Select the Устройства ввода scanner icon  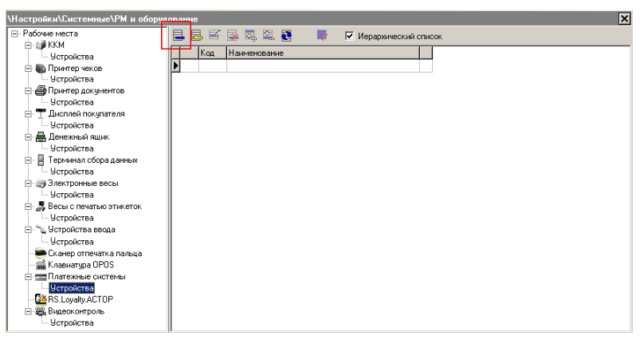[x=41, y=230]
